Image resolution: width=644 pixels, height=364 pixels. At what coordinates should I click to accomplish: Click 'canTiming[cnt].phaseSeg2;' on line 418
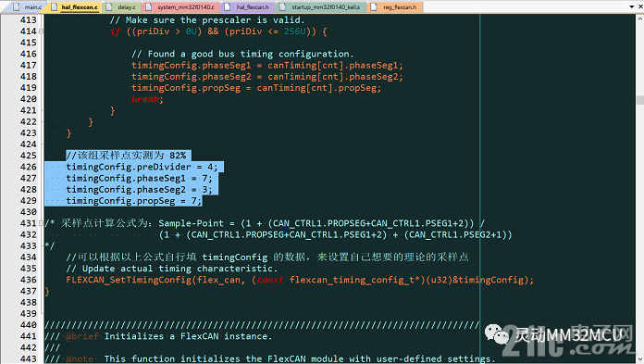click(x=335, y=77)
